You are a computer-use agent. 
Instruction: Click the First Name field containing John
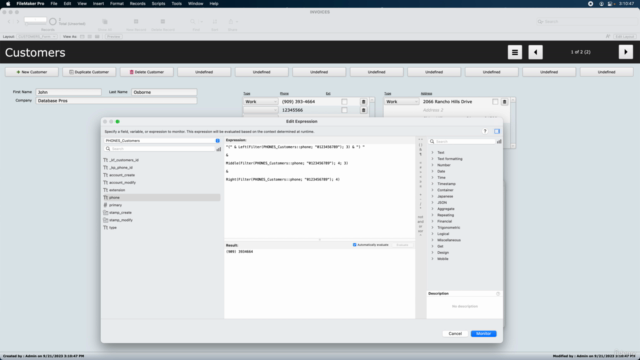(x=69, y=92)
